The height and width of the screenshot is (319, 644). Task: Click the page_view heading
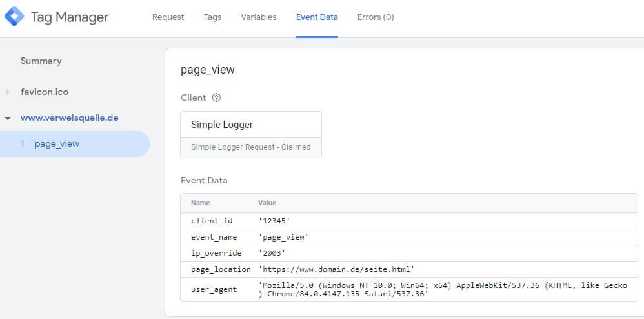(x=207, y=70)
